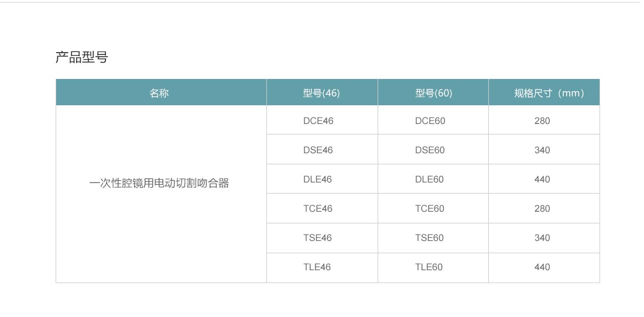Select the 规格尺寸（mm）column header
This screenshot has width=644, height=317.
tap(544, 92)
